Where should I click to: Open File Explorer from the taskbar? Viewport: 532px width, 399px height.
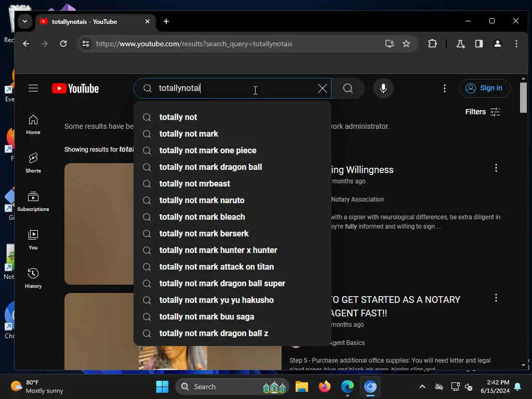301,387
